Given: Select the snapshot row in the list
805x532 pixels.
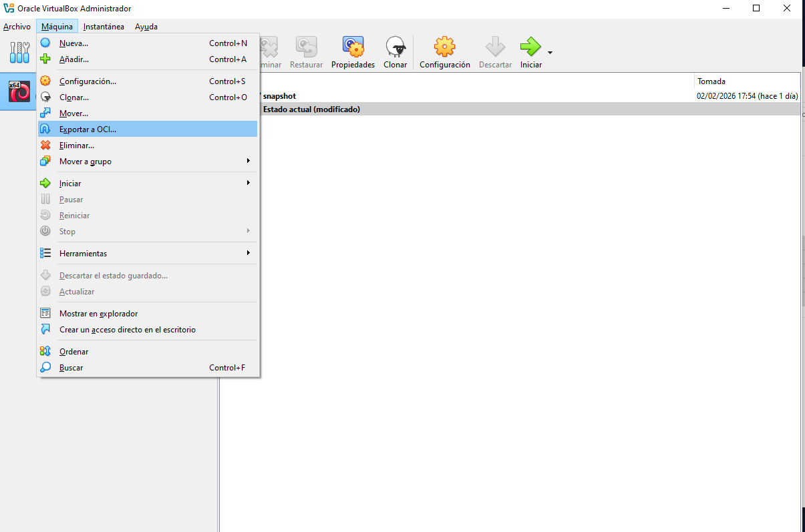Looking at the screenshot, I should [510, 96].
